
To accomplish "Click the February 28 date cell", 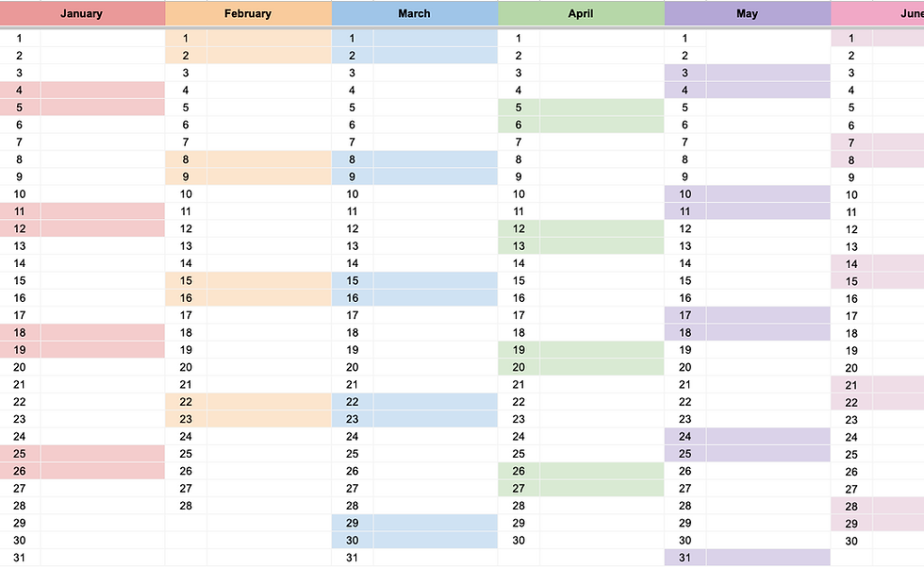I will pos(186,506).
